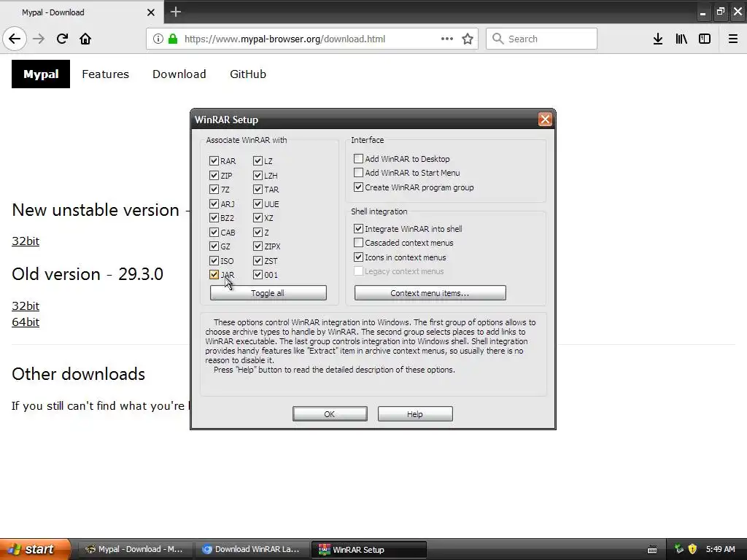Uncheck the ZIP association checkbox
747x560 pixels.
214,175
